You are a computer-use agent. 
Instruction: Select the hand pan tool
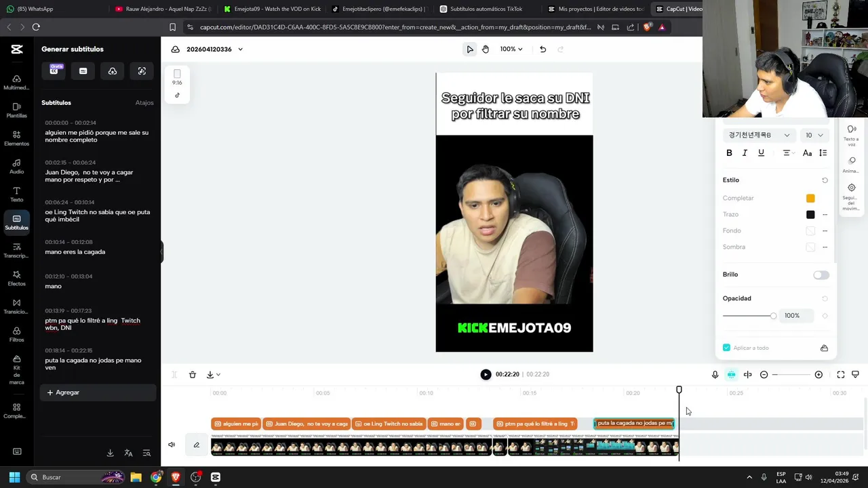click(x=486, y=49)
